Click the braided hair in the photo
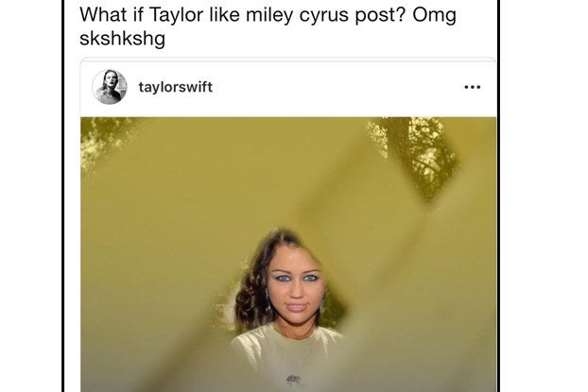588x392 pixels. pos(251,296)
